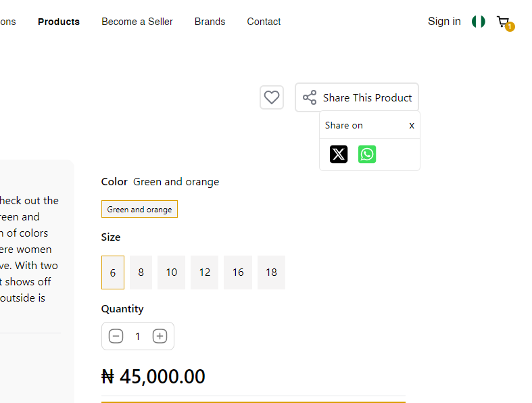Viewport: 532px width, 403px height.
Task: Add product to wishlist heart icon
Action: 272,97
